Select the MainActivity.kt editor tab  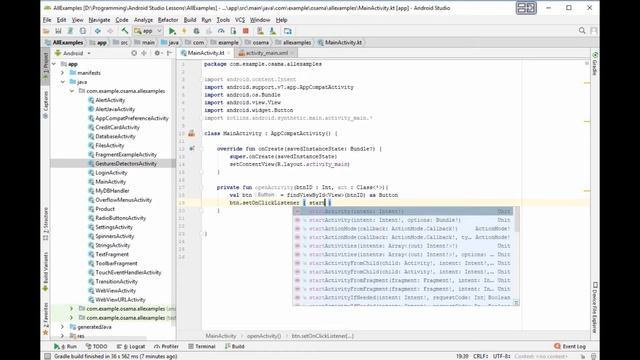coord(205,53)
